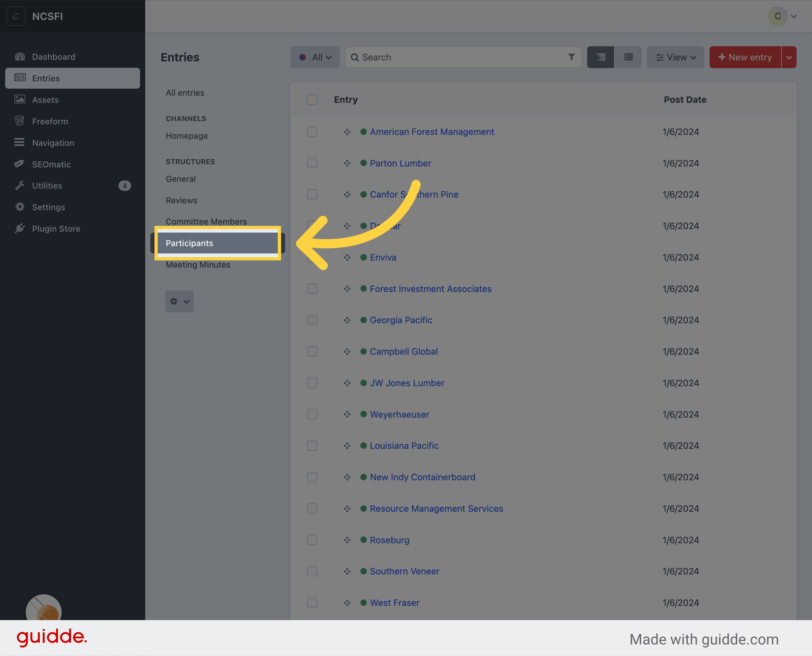Image resolution: width=812 pixels, height=656 pixels.
Task: Select All entries source
Action: [185, 93]
